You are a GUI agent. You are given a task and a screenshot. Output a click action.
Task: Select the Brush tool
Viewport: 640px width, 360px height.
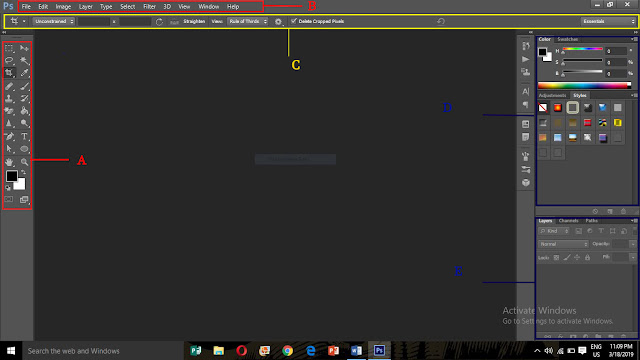(x=24, y=86)
